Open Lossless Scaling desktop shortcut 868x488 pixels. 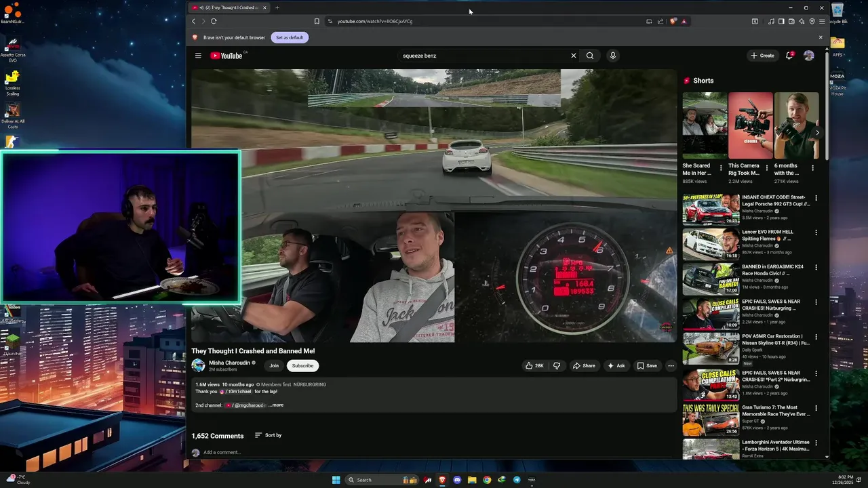click(12, 83)
